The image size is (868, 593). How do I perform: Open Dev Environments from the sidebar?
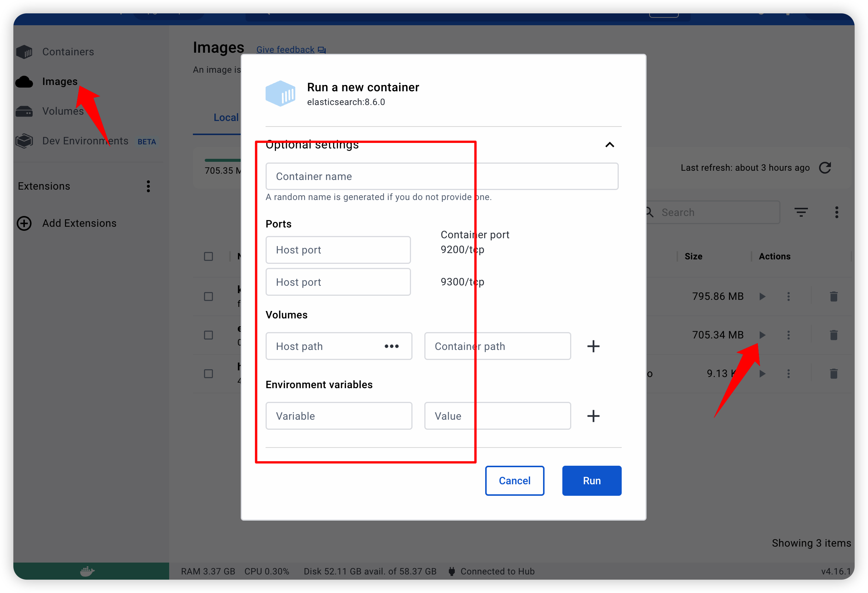pyautogui.click(x=85, y=141)
